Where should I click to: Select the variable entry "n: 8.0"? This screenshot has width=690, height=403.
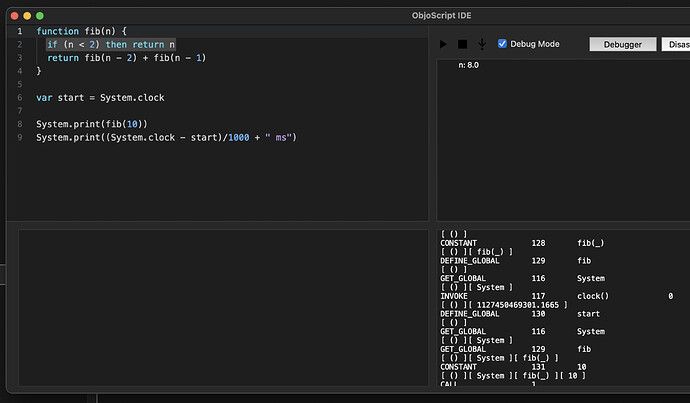[468, 65]
